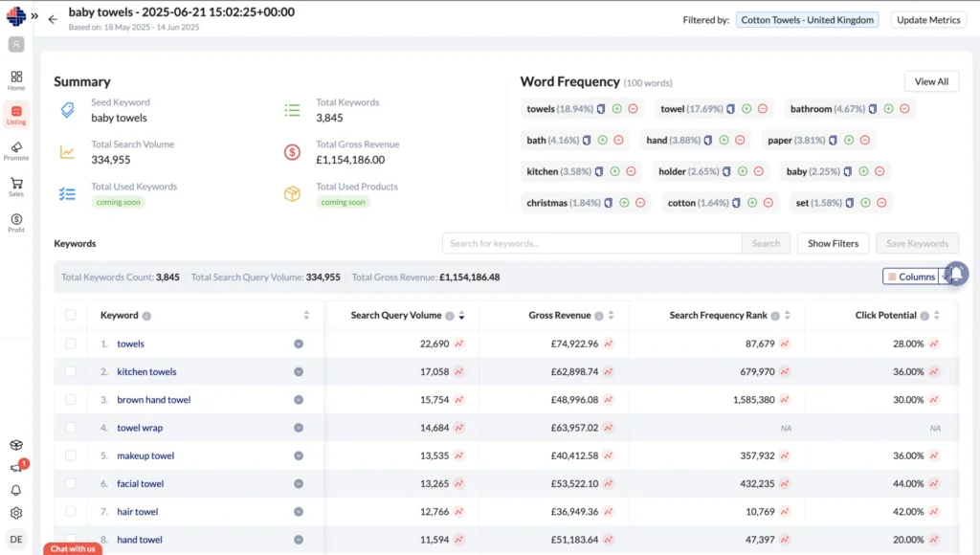Click View All word frequency
Screen dimensions: 980x555
(x=931, y=81)
